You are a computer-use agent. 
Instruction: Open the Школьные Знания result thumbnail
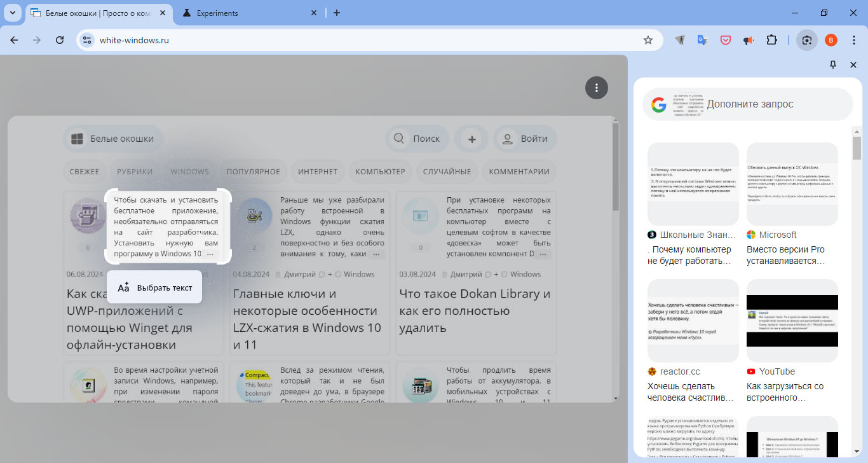693,184
